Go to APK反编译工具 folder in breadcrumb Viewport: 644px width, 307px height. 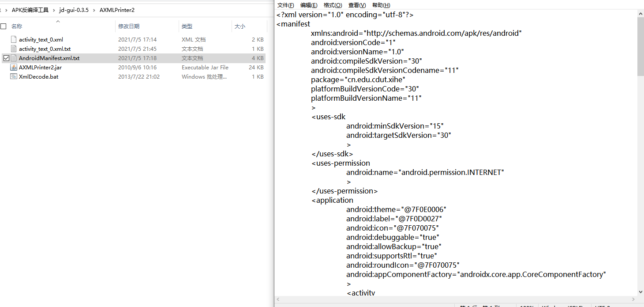(x=30, y=10)
